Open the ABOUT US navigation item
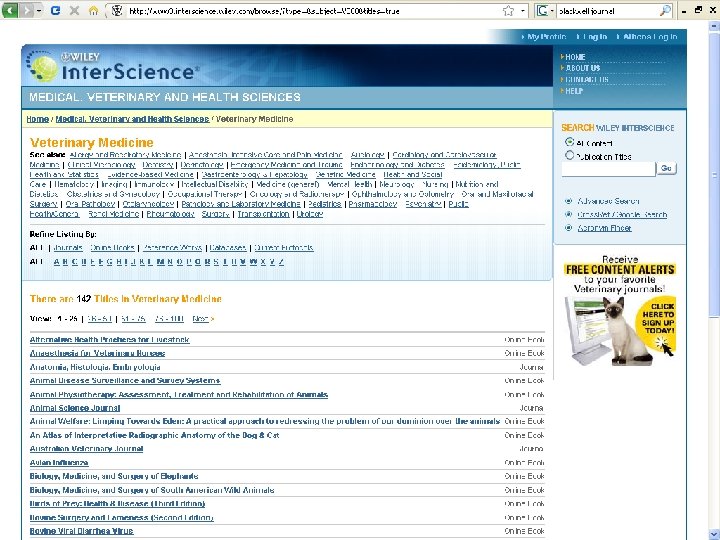 (x=583, y=68)
